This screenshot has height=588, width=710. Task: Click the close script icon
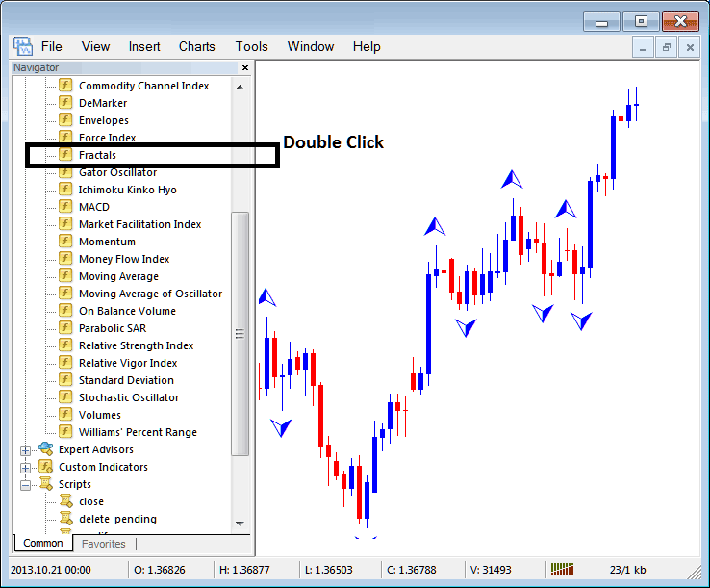(66, 500)
